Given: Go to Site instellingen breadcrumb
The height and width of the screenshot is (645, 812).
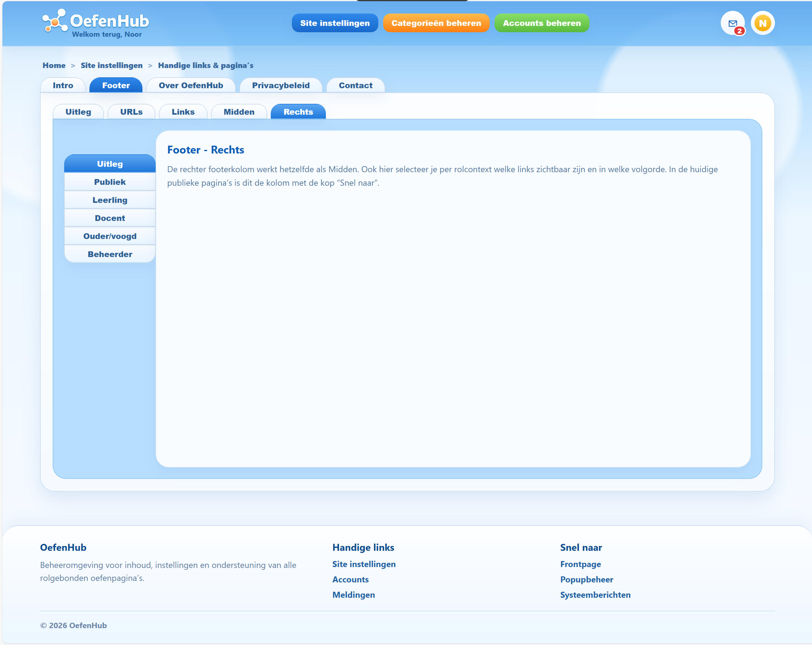Looking at the screenshot, I should 111,66.
